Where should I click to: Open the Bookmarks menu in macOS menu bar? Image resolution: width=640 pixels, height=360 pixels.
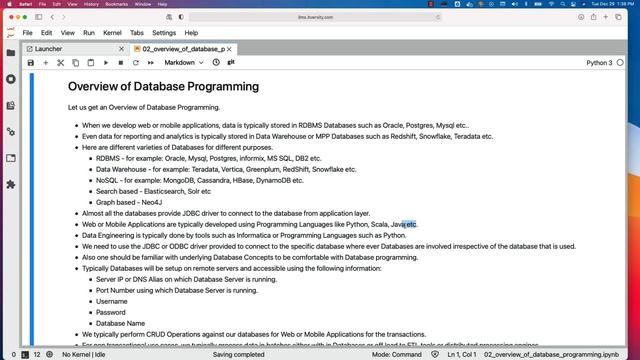[117, 4]
